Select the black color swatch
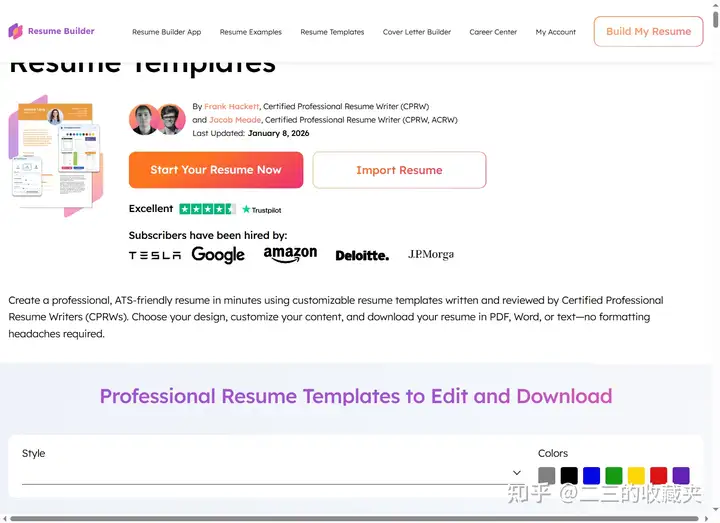The image size is (720, 523). click(569, 476)
